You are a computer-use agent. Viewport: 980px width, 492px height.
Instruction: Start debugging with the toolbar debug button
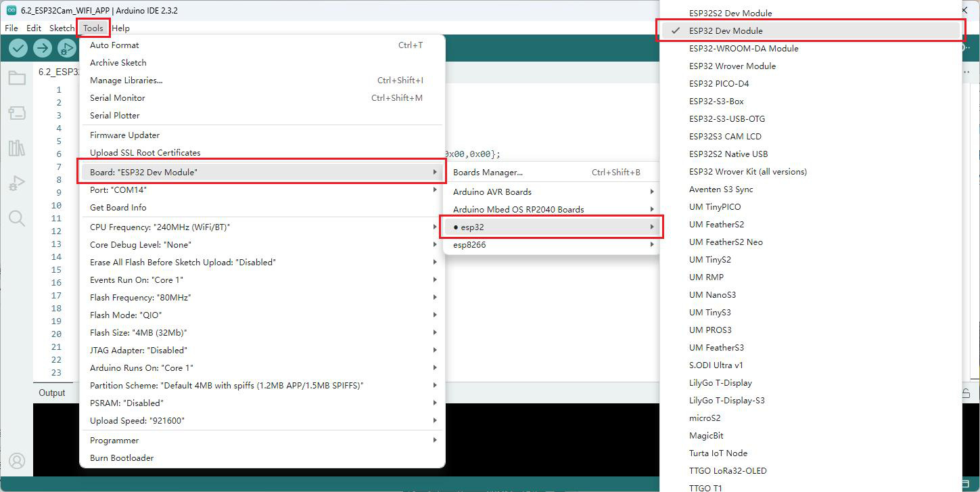pos(66,48)
